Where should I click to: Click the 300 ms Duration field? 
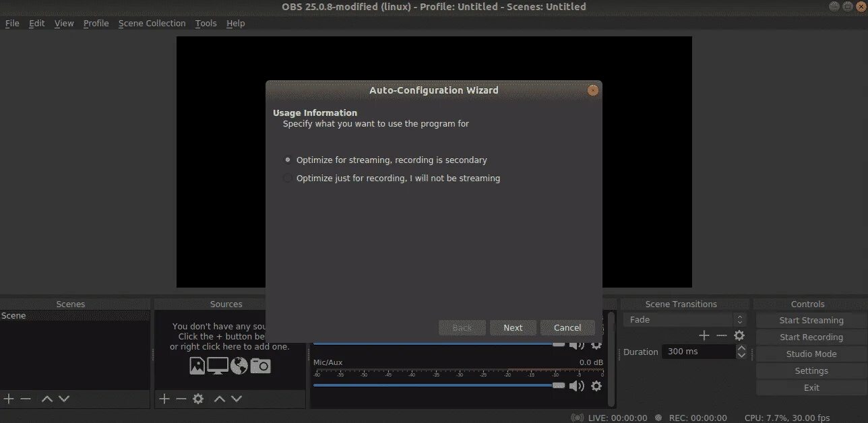699,352
